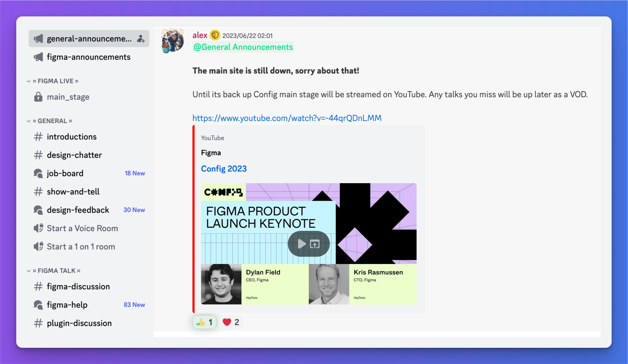Open the job-board forum channel
Viewport: 628px width, 364px height.
point(89,173)
